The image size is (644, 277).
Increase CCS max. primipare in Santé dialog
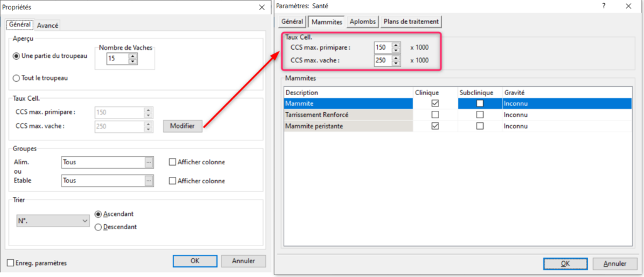396,45
